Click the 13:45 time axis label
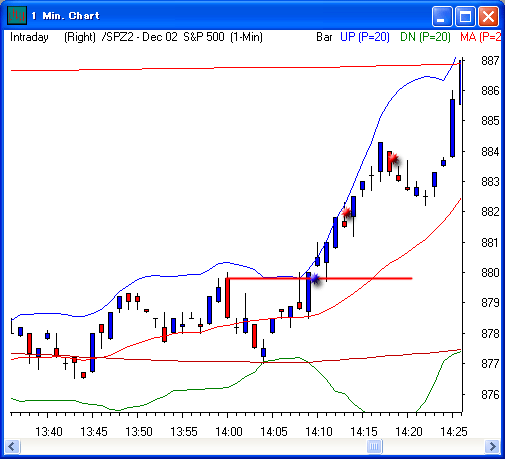The height and width of the screenshot is (459, 505). [x=94, y=432]
